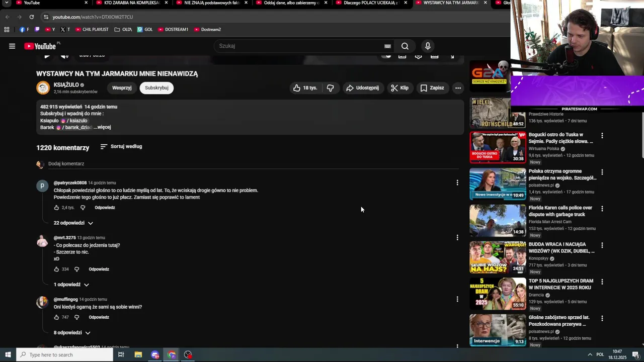The height and width of the screenshot is (362, 644).
Task: Like the video with thumbs-up (18 tys.)
Action: click(305, 88)
